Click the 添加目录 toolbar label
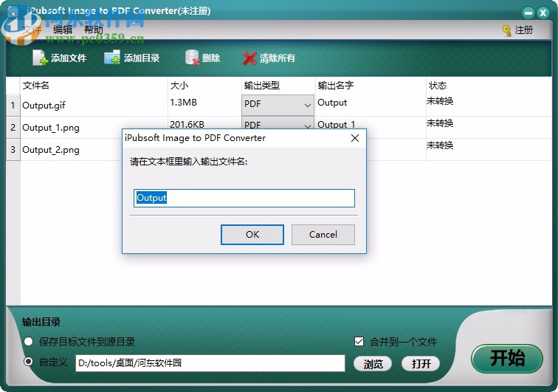558x392 pixels. pos(142,58)
